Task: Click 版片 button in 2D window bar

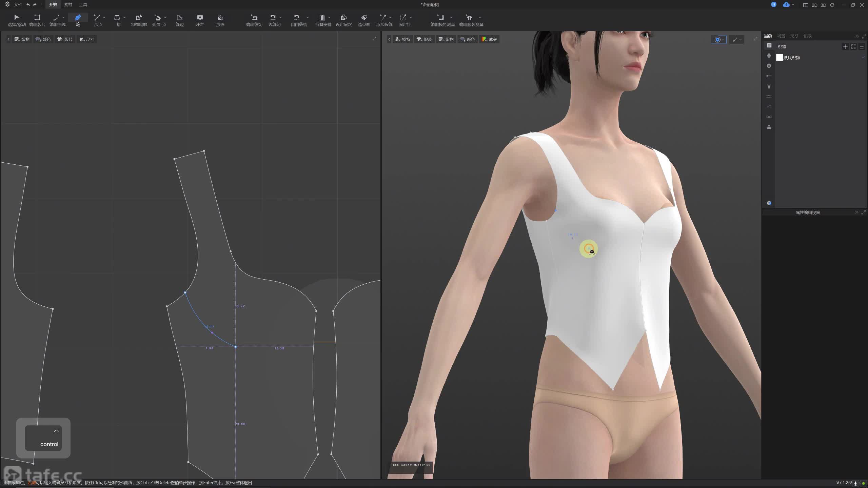Action: click(x=65, y=39)
